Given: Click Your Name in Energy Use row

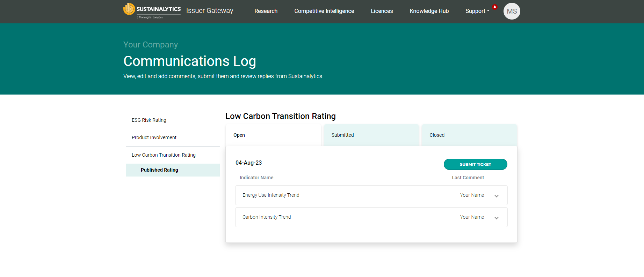Looking at the screenshot, I should [x=472, y=195].
